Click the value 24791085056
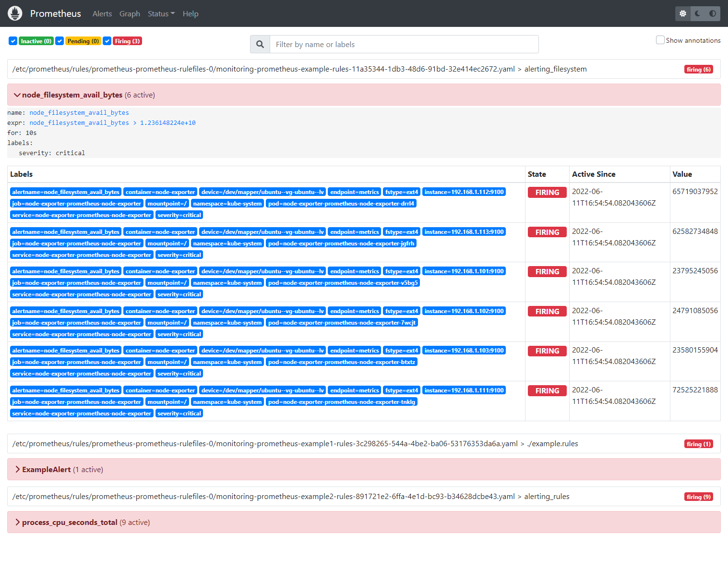 pyautogui.click(x=695, y=310)
